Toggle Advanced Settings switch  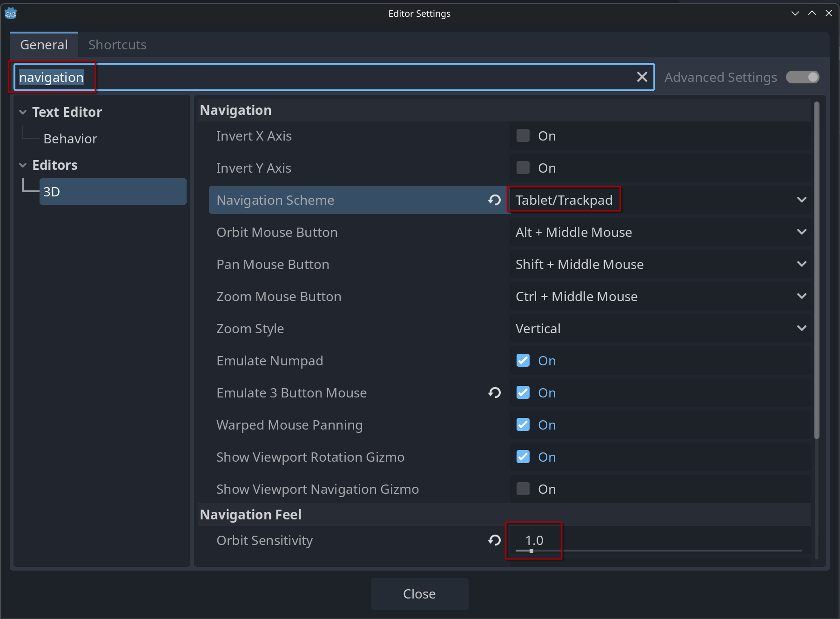point(803,77)
